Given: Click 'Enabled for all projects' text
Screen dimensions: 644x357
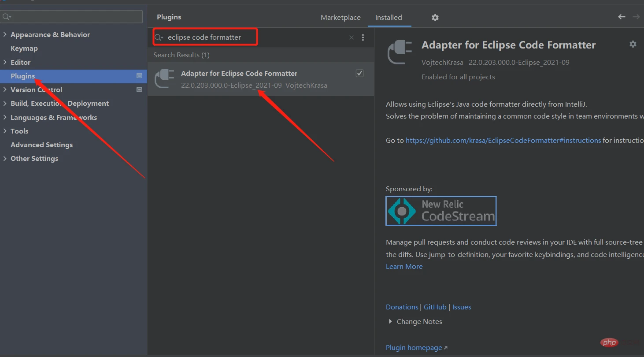Looking at the screenshot, I should click(458, 77).
